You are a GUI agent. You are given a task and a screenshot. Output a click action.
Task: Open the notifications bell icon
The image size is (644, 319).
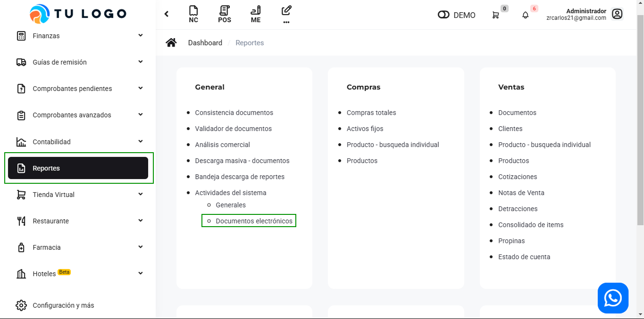coord(526,15)
